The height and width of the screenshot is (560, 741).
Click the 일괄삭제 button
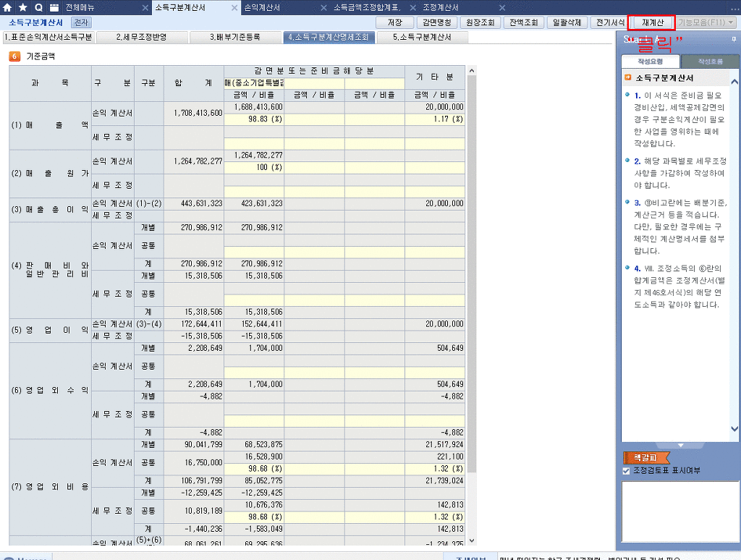[x=567, y=22]
